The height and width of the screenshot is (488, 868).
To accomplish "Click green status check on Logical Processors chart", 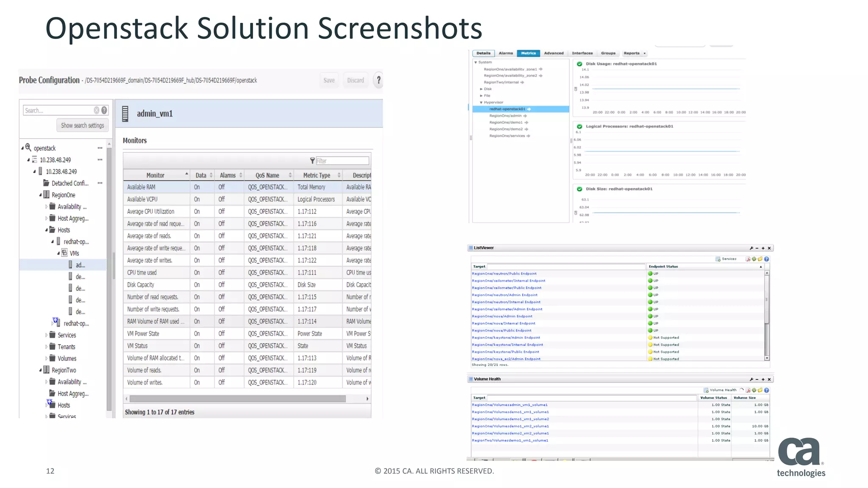I will coord(579,126).
